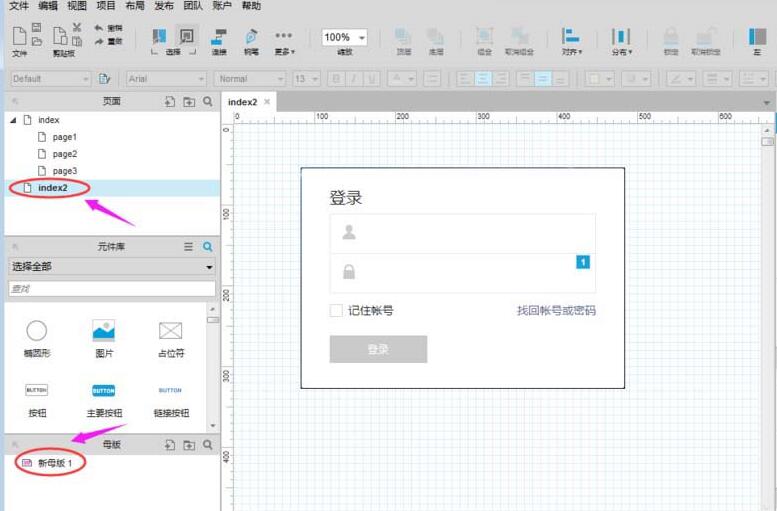Add a new folder in masters panel
This screenshot has height=511, width=777.
click(x=189, y=445)
